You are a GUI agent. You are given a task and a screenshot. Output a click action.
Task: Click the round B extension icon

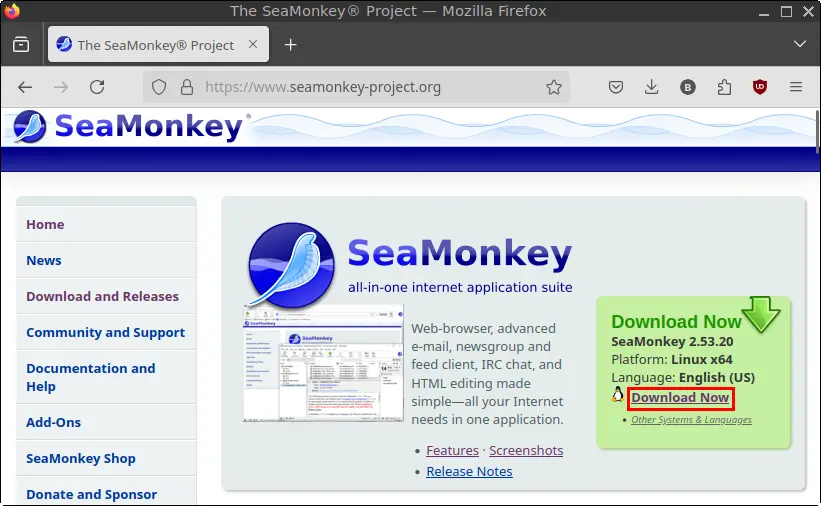tap(687, 87)
